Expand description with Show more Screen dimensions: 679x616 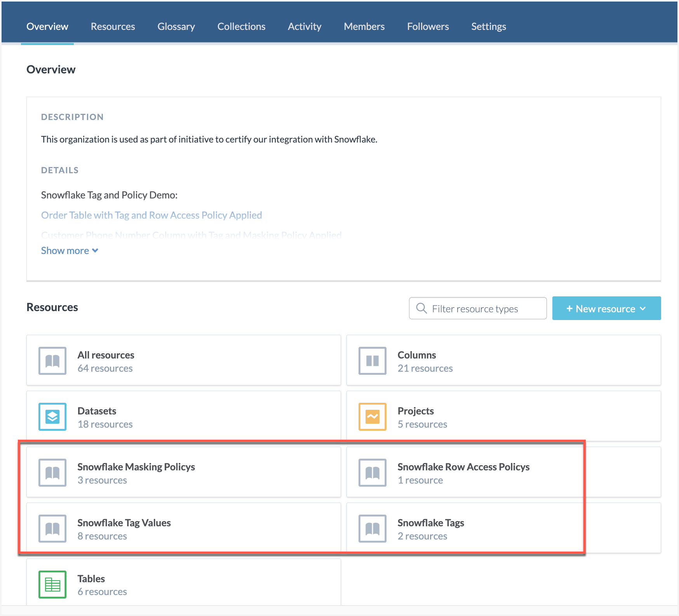tap(70, 251)
